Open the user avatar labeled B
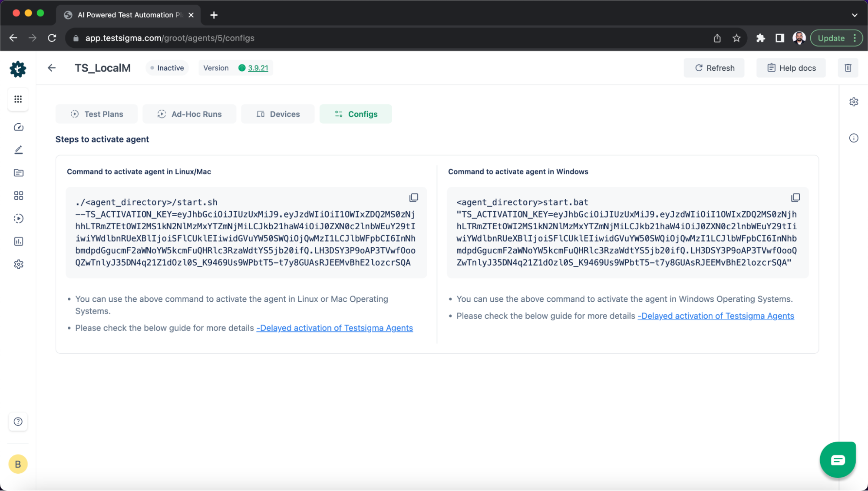This screenshot has height=491, width=868. pos(18,464)
